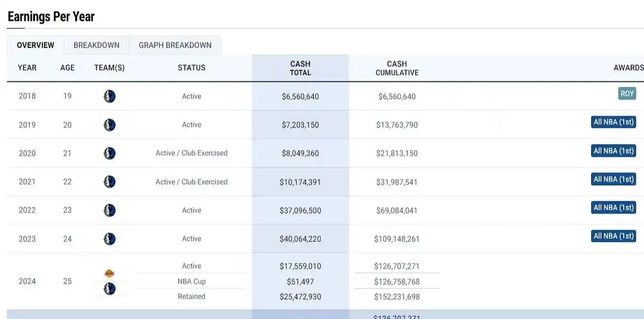Click the 2023 All NBA (1st) badge
This screenshot has height=319, width=644.
(613, 236)
